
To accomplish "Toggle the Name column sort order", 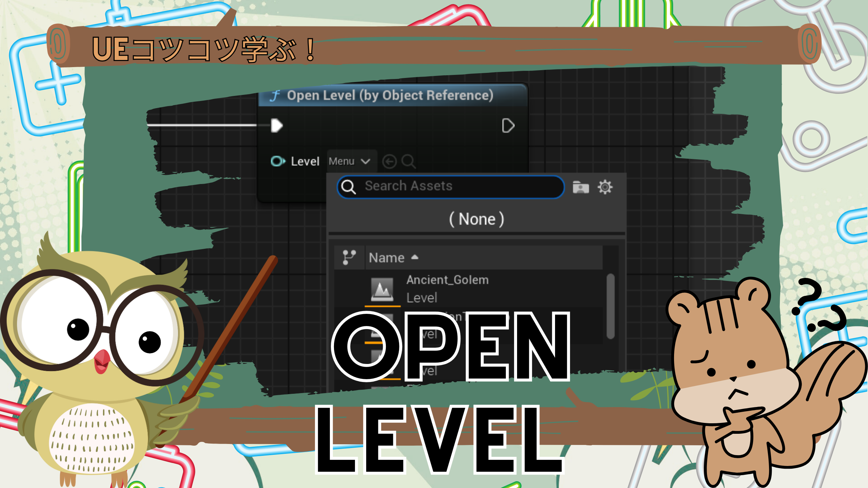I will (414, 257).
